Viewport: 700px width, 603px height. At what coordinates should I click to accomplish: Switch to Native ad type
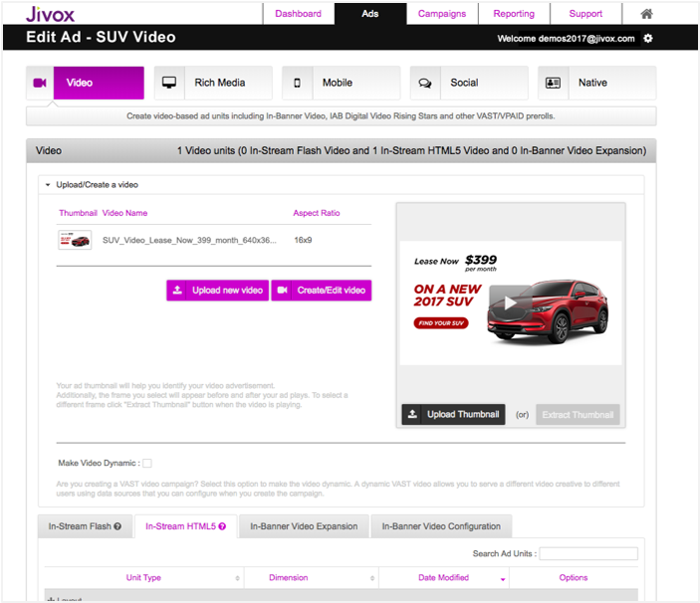(x=597, y=83)
